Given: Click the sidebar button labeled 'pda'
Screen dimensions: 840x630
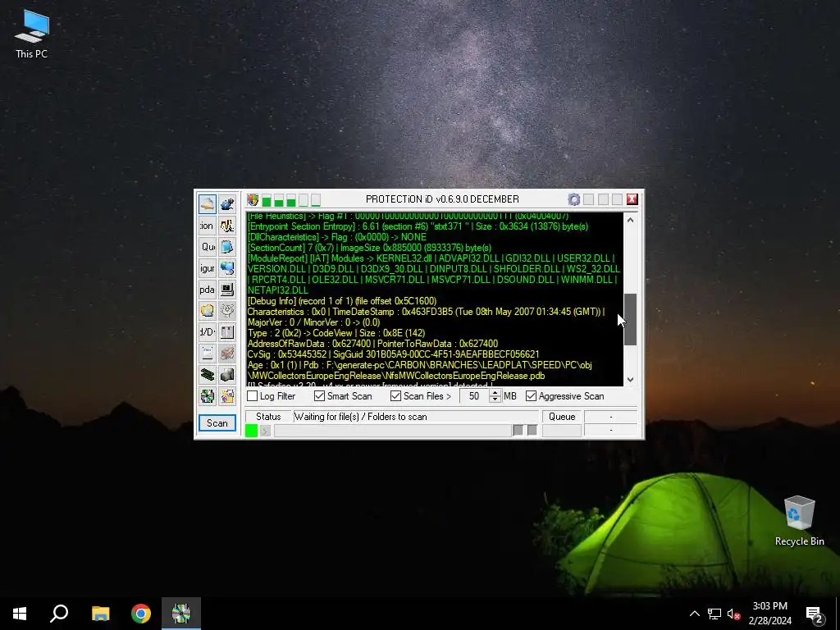Looking at the screenshot, I should (208, 290).
